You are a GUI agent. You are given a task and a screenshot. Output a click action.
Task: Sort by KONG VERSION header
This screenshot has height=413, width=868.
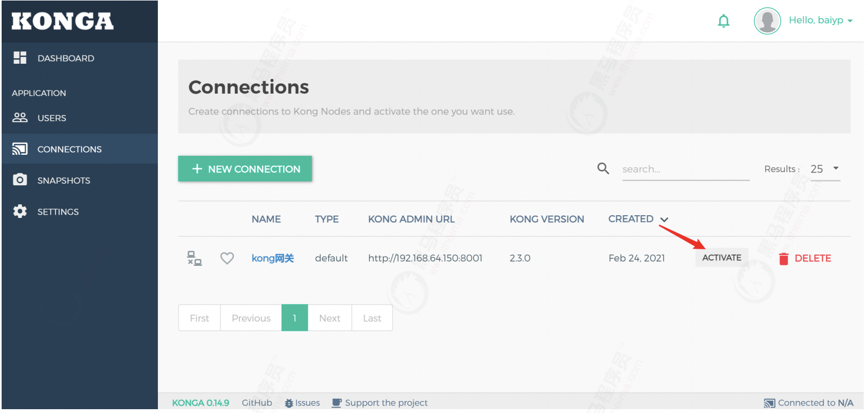click(x=547, y=219)
